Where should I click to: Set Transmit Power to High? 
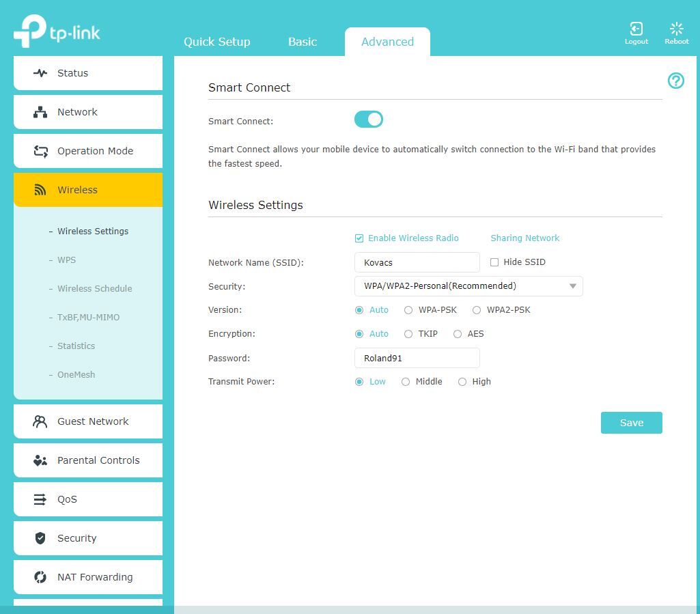pos(462,382)
